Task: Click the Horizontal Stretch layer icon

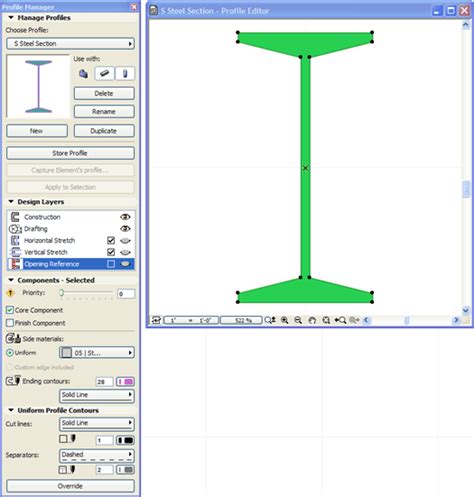Action: [15, 240]
